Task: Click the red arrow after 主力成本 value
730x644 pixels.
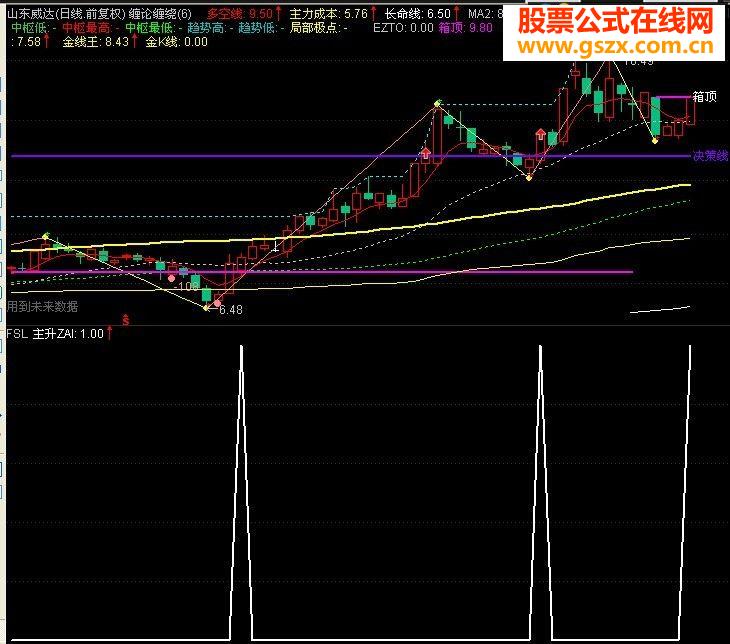Action: [x=373, y=14]
